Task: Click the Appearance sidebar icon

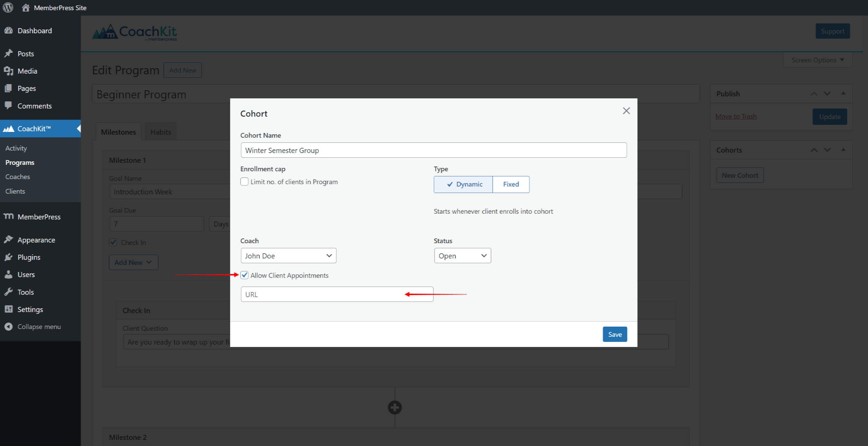Action: click(x=9, y=239)
